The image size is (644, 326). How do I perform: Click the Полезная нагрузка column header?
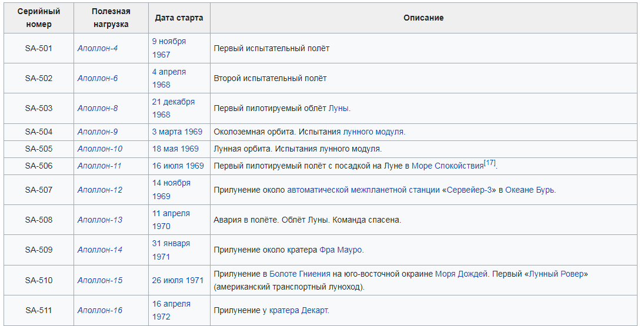pyautogui.click(x=111, y=18)
